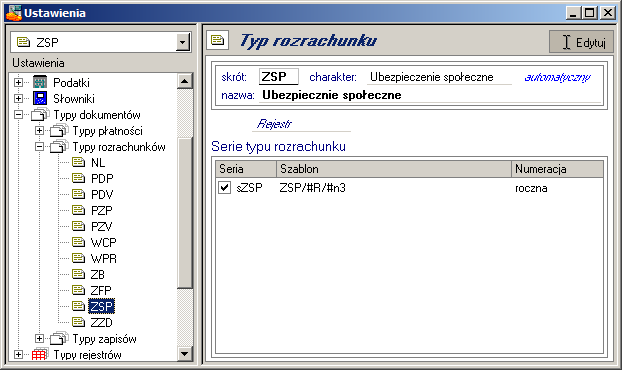Click the red Typy rejestrów grid icon
The width and height of the screenshot is (622, 370).
pos(40,354)
